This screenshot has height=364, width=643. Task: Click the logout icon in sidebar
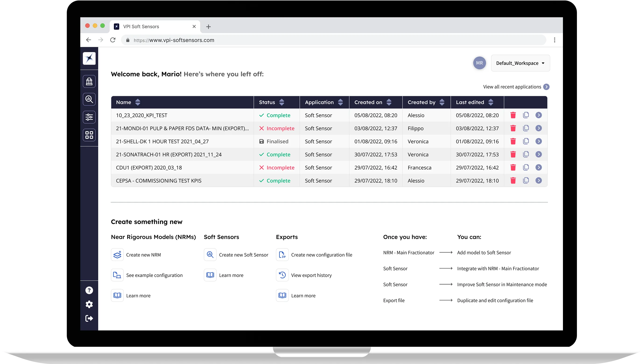[89, 319]
